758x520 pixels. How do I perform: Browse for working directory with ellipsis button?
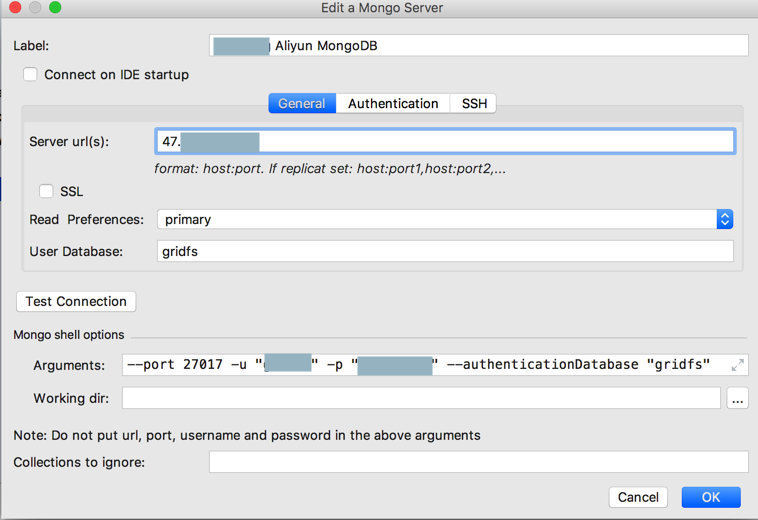tap(738, 399)
